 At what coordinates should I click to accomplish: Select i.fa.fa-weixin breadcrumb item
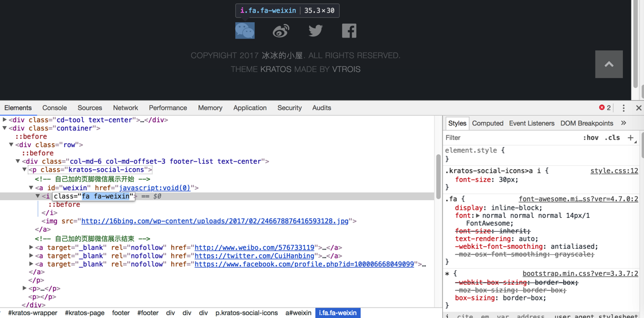coord(338,313)
